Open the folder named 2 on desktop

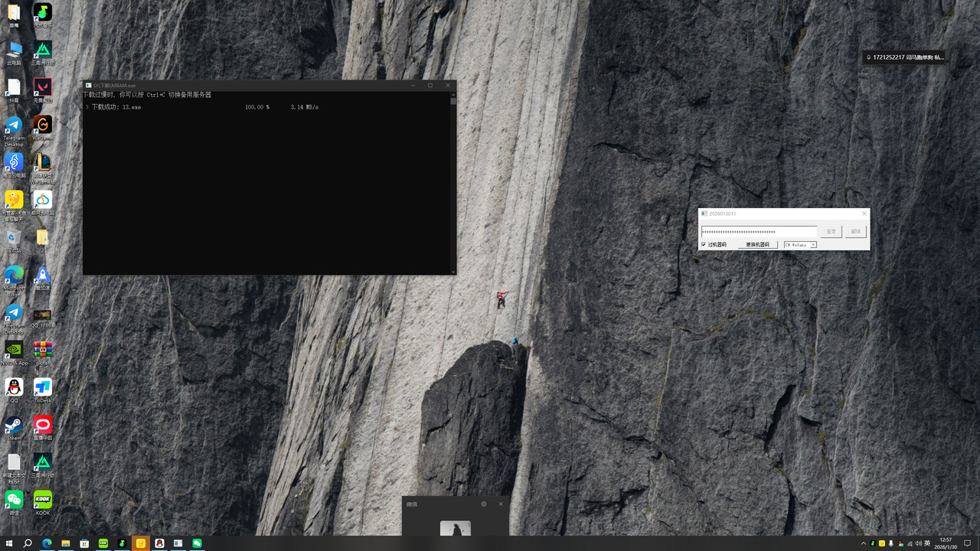pos(43,241)
